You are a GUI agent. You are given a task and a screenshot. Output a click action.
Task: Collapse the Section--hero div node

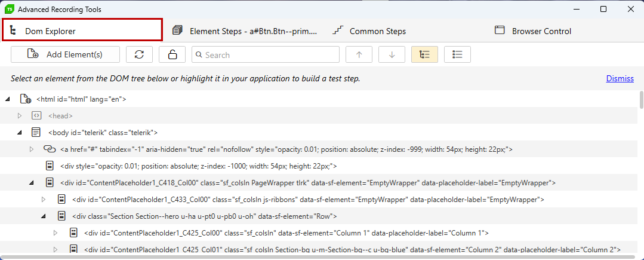pyautogui.click(x=44, y=216)
